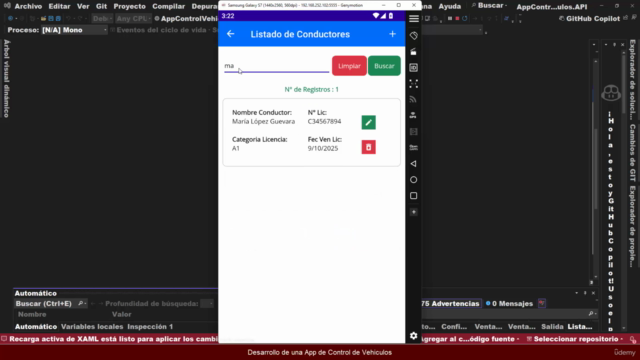This screenshot has width=640, height=360.
Task: Open the Proyecto menu
Action: coord(129,6)
